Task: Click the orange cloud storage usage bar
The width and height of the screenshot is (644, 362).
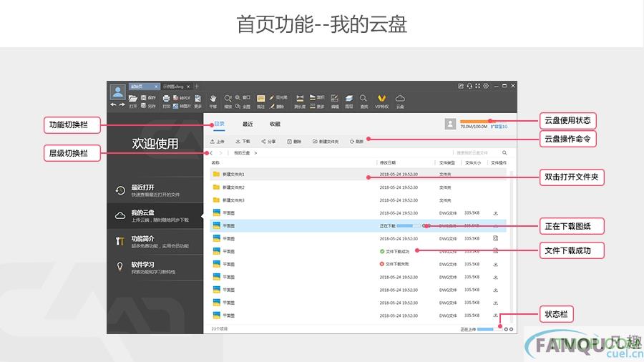Action: click(479, 121)
